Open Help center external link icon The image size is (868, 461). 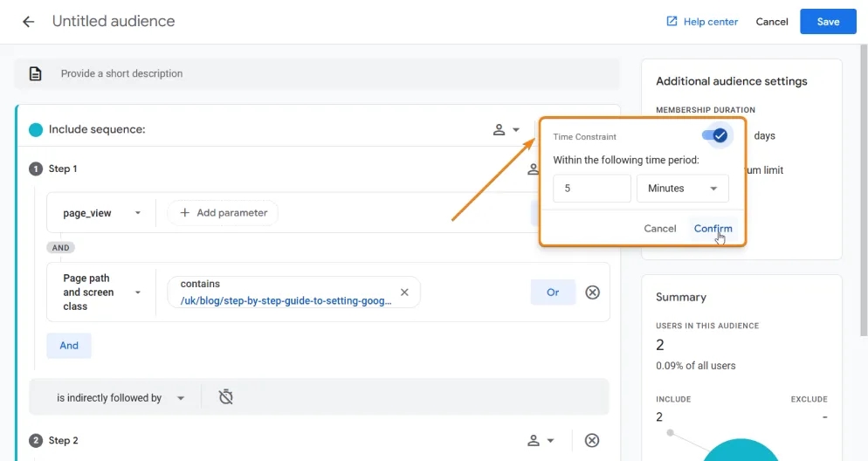672,21
